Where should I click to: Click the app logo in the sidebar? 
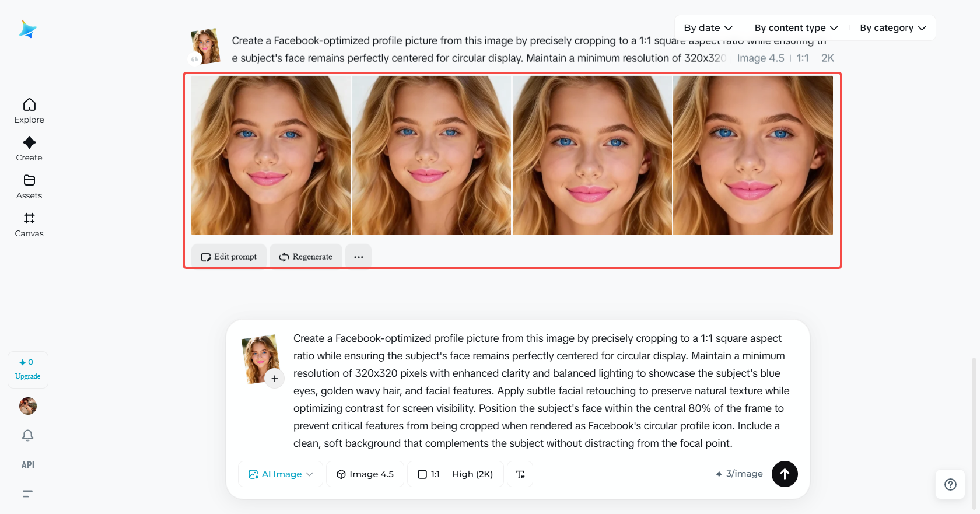[x=27, y=29]
